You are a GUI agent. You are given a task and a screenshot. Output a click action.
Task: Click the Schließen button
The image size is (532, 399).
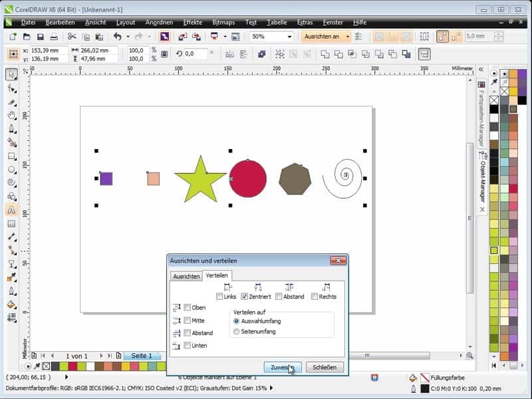click(x=325, y=367)
